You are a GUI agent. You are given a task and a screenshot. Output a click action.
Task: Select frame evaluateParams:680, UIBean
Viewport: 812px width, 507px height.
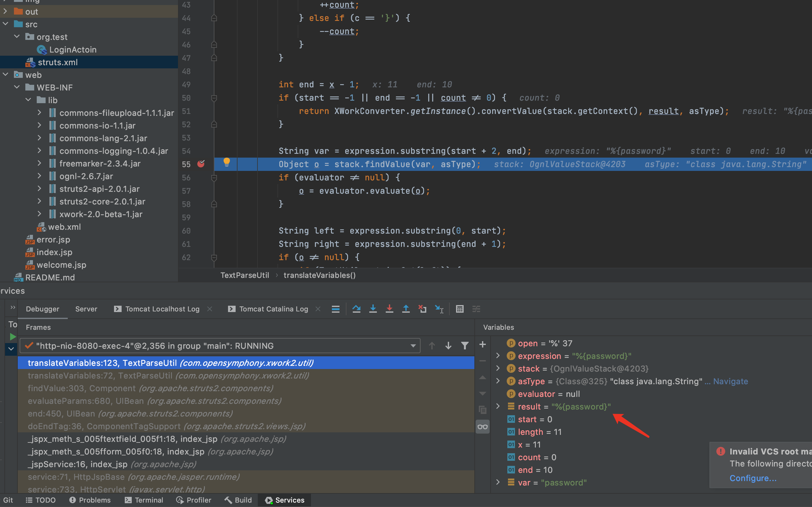(x=246, y=401)
